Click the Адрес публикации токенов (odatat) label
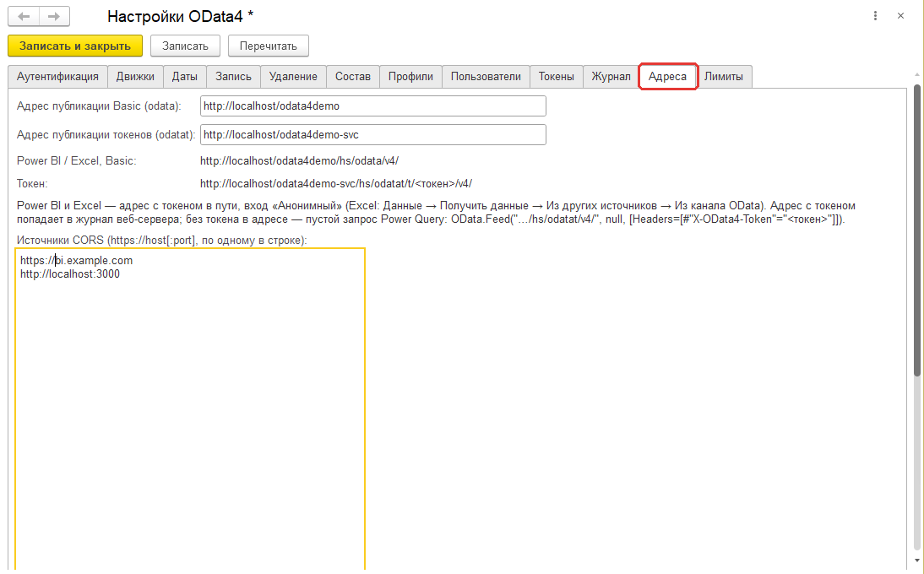 click(x=106, y=135)
